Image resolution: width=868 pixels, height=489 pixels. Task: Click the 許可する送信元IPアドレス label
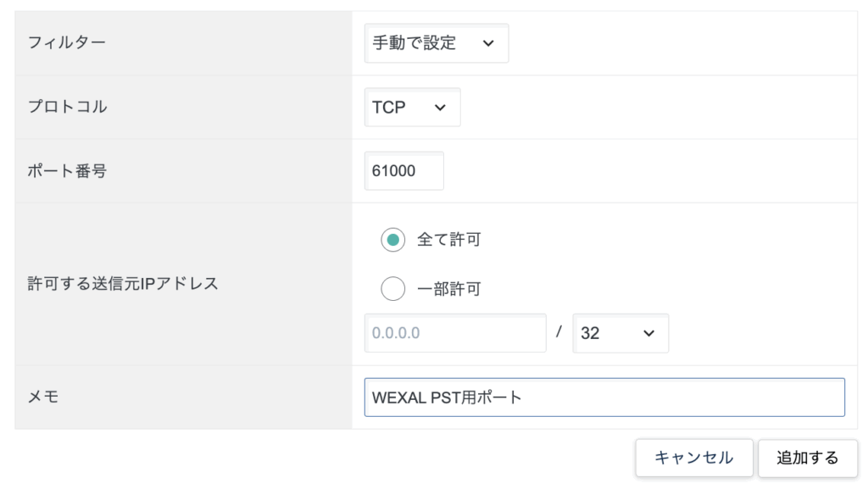tap(123, 284)
